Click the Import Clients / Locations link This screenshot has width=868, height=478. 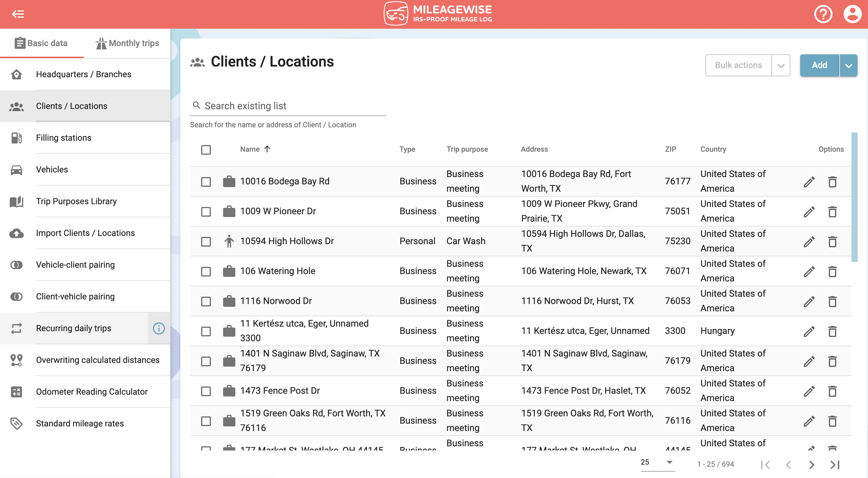(x=86, y=233)
